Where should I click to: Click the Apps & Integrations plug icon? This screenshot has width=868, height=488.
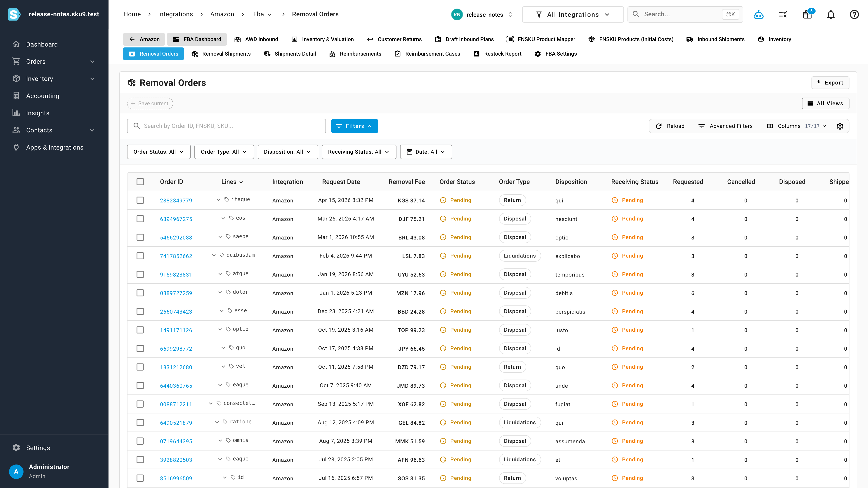coord(16,147)
